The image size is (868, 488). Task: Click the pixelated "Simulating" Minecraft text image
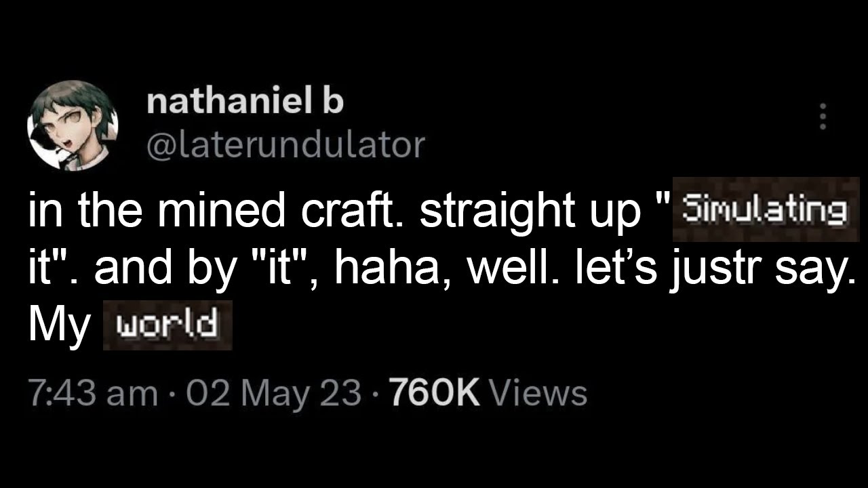coord(766,209)
